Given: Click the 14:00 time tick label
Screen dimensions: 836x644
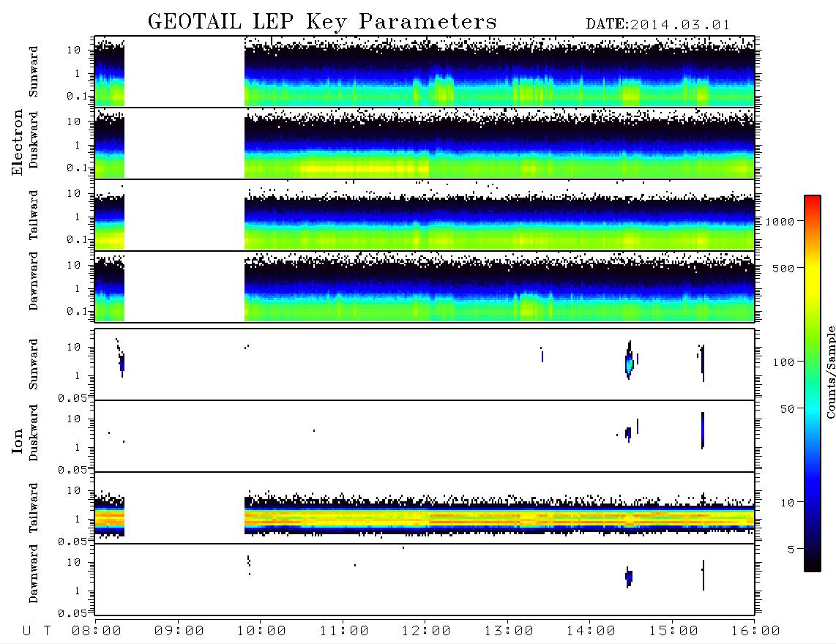Looking at the screenshot, I should [x=591, y=632].
